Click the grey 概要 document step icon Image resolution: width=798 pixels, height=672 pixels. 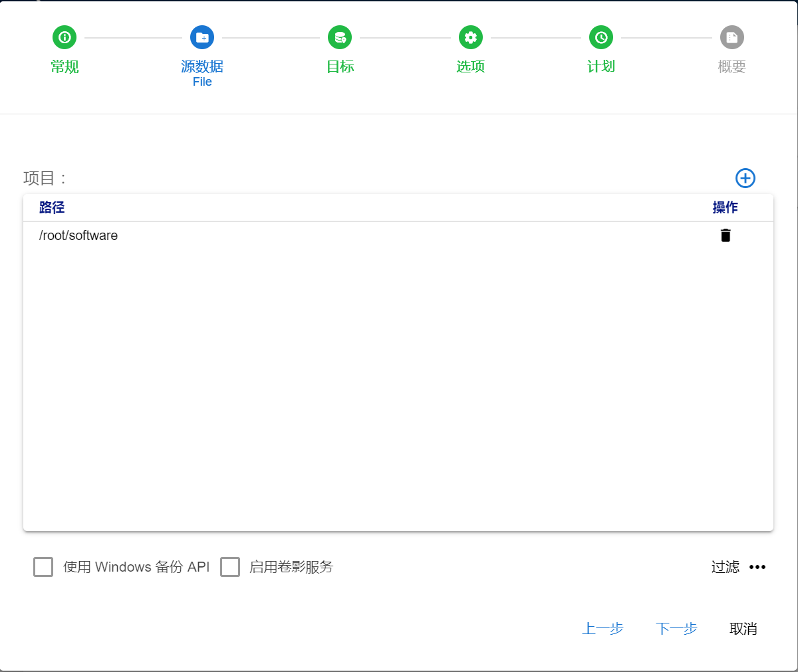point(731,37)
